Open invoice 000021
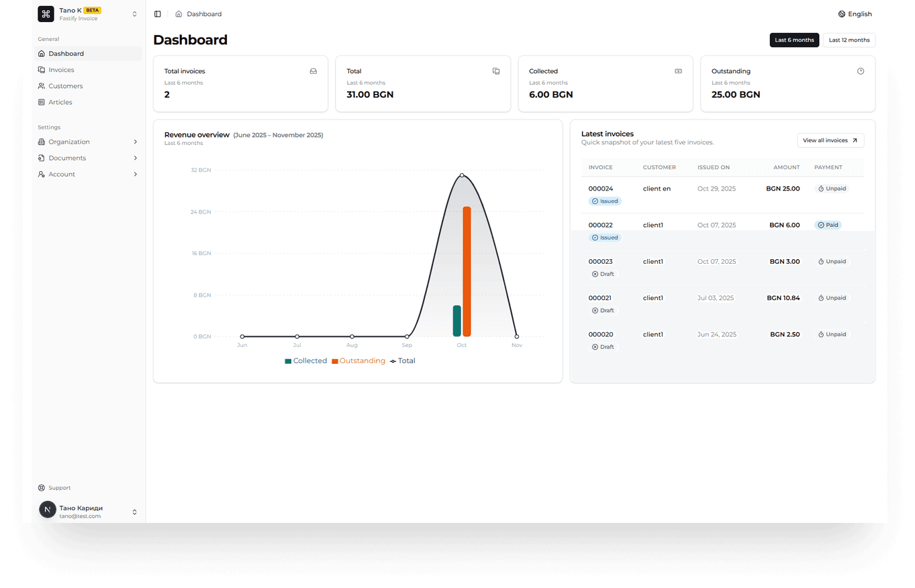 click(601, 297)
